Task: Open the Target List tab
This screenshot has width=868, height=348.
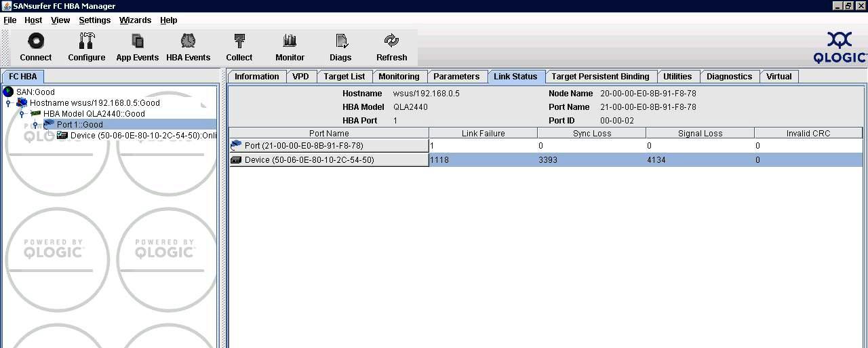Action: tap(344, 77)
